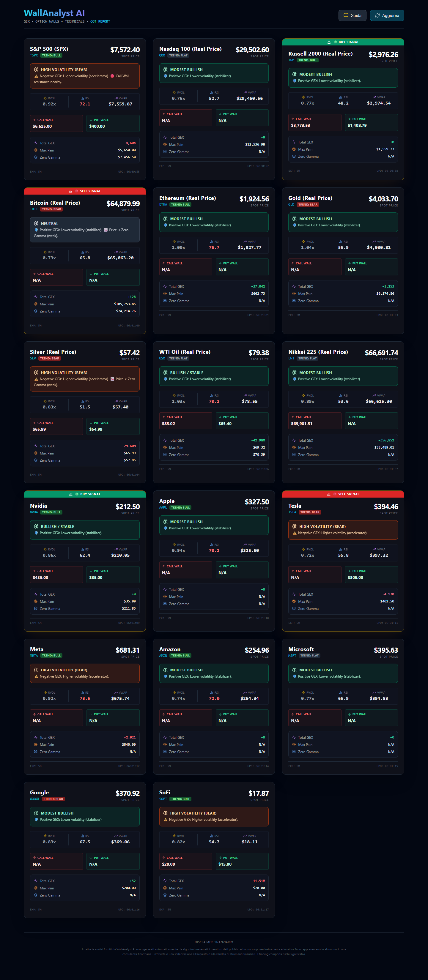
Task: Click Gold Max Pain value $6,174.86
Action: click(x=385, y=294)
